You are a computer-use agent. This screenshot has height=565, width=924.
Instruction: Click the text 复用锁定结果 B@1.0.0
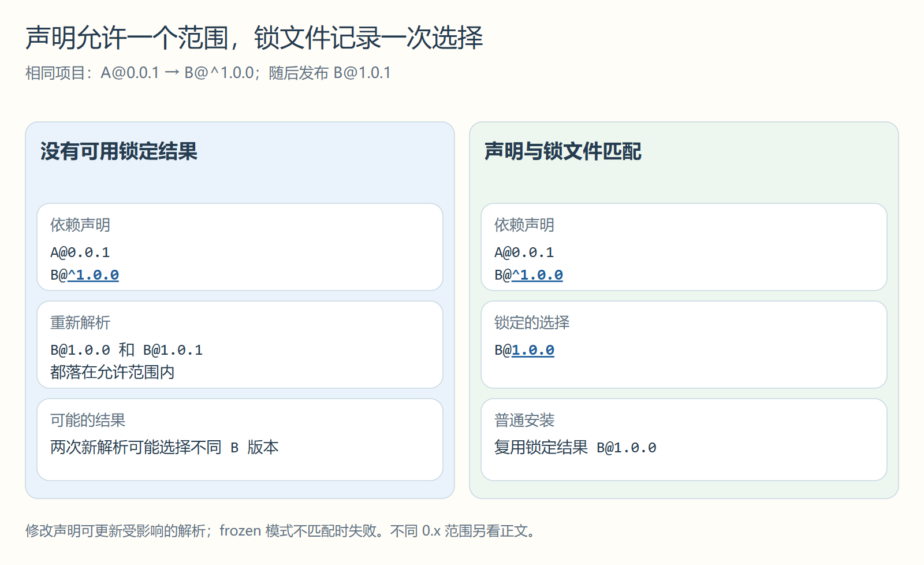[x=575, y=447]
